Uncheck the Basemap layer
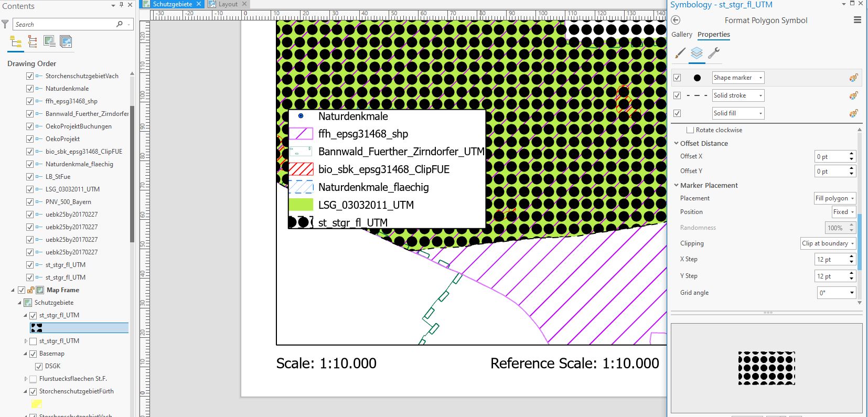This screenshot has width=868, height=417. (33, 354)
